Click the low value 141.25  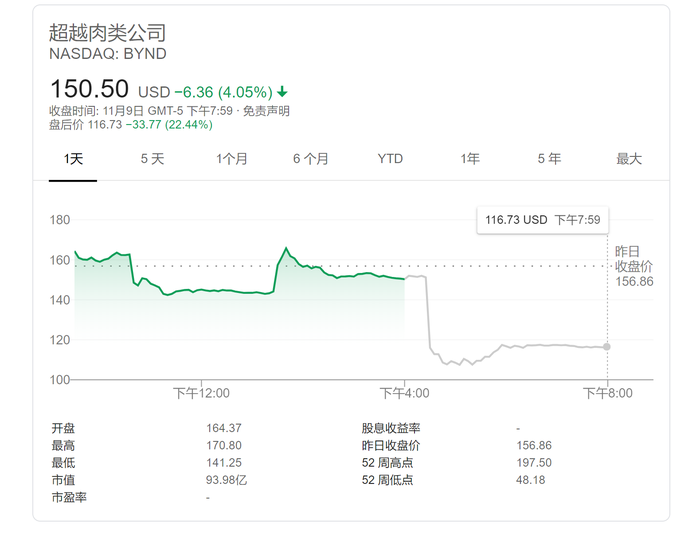pos(224,463)
